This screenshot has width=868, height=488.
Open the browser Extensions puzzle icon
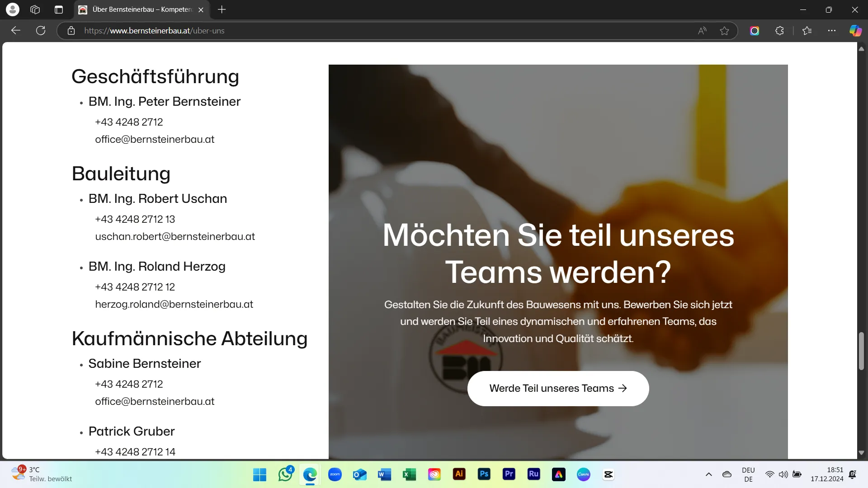pyautogui.click(x=779, y=31)
